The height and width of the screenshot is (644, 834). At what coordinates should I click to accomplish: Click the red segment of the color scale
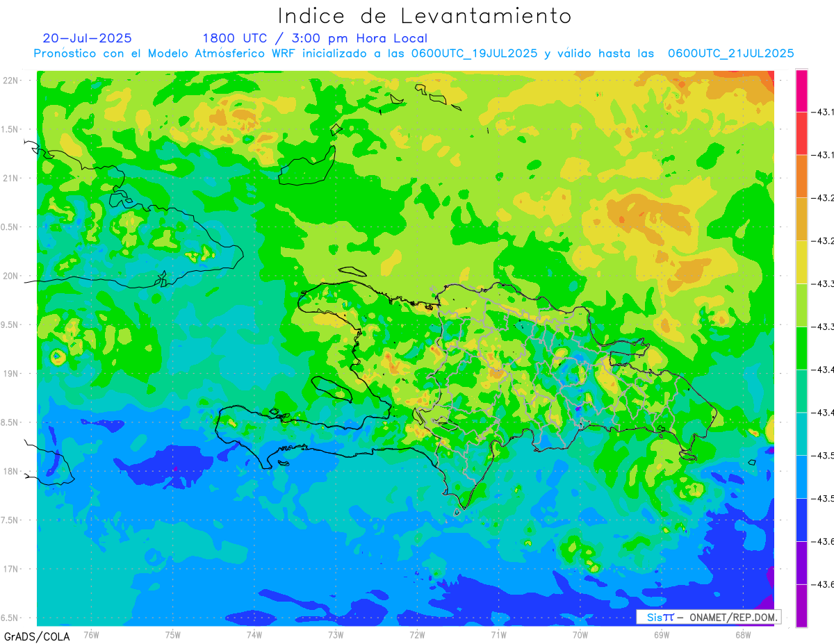coord(802,133)
